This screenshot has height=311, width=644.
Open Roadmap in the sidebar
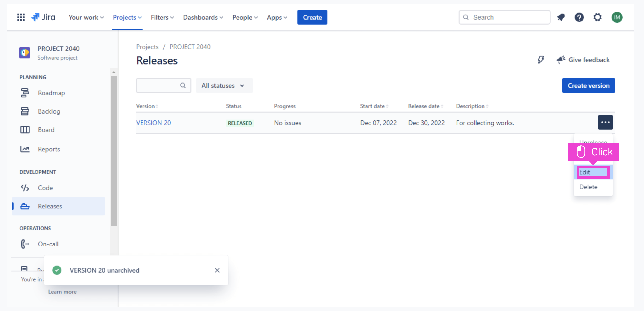click(59, 93)
